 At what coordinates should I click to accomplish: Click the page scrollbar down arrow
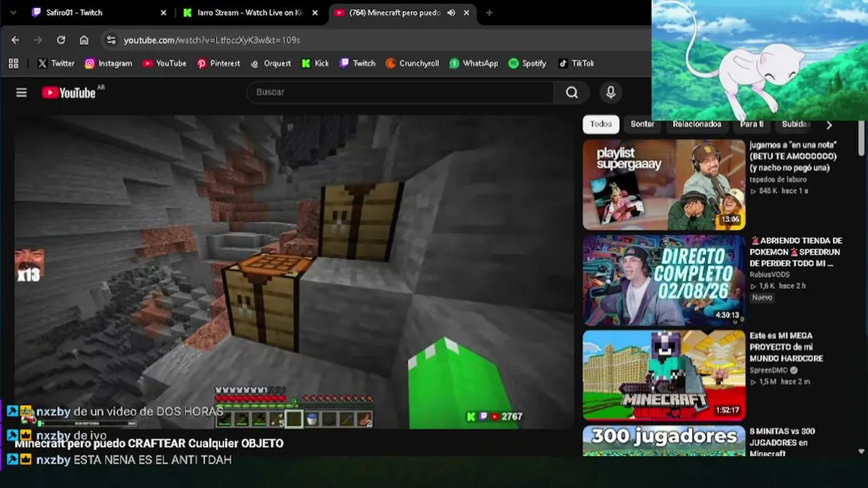pos(862,451)
